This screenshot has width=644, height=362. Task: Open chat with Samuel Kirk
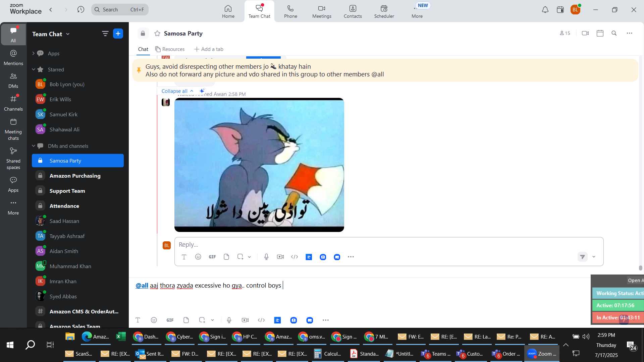click(x=78, y=114)
